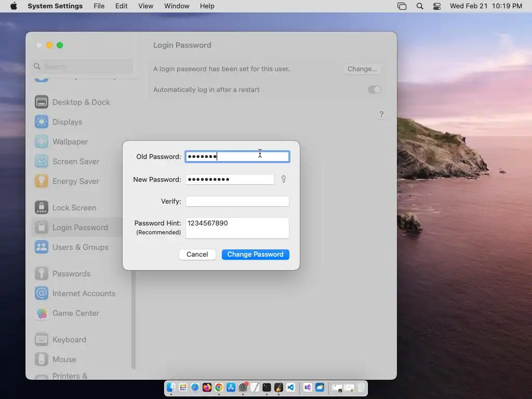Screen dimensions: 532x399
Task: Open the Edit menu
Action: (122, 6)
